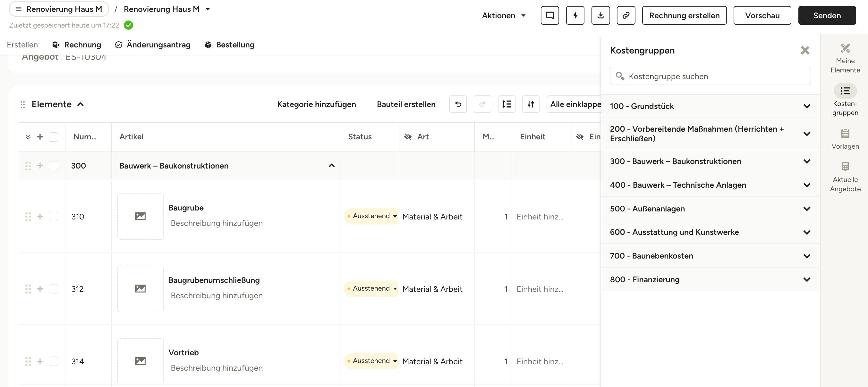Click the download icon button
Screen dimensions: 868x387
click(600, 15)
